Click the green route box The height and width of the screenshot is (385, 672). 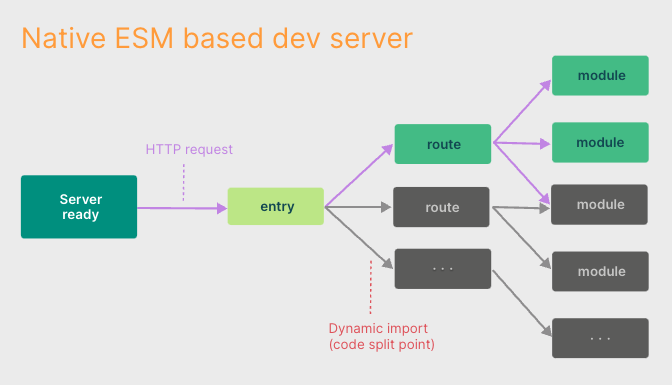pyautogui.click(x=443, y=144)
